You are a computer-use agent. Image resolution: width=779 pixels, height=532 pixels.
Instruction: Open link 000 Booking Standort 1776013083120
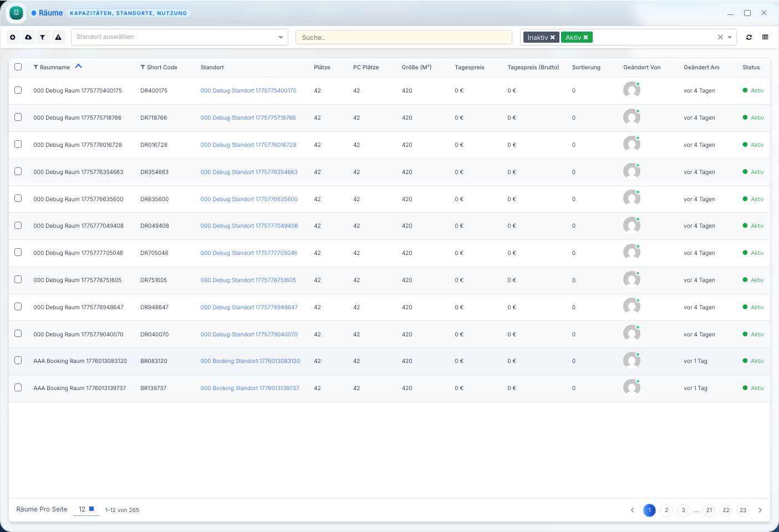250,361
